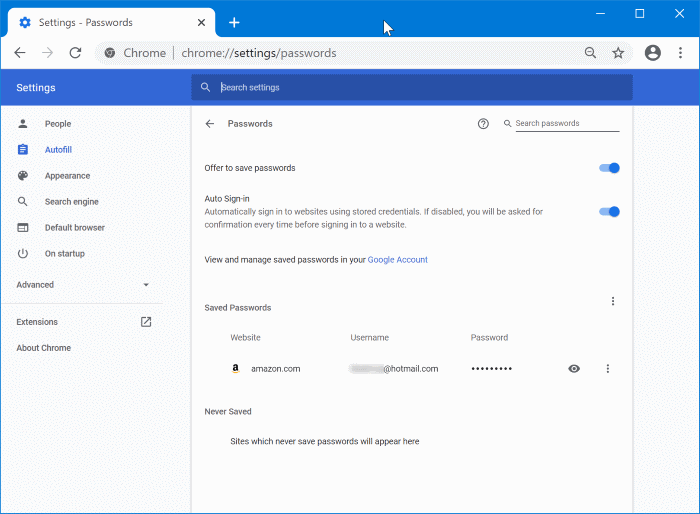Click the Extensions external link icon
700x514 pixels.
click(x=146, y=322)
